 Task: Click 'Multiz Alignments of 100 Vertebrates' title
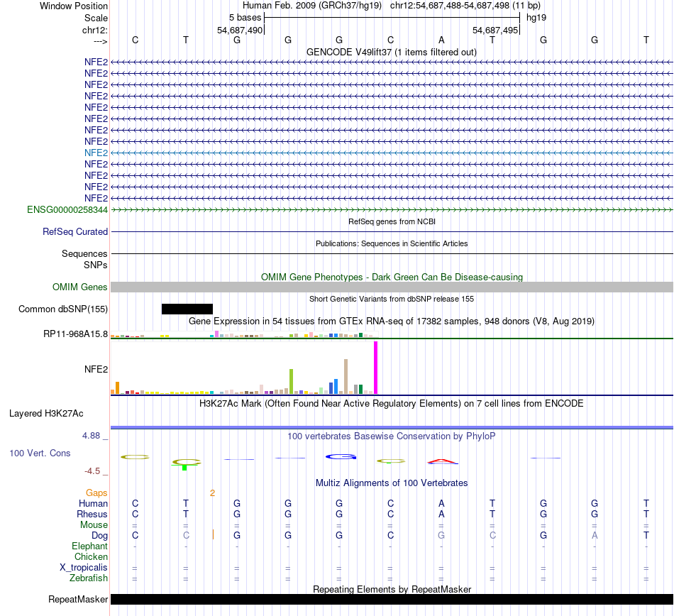tap(392, 483)
